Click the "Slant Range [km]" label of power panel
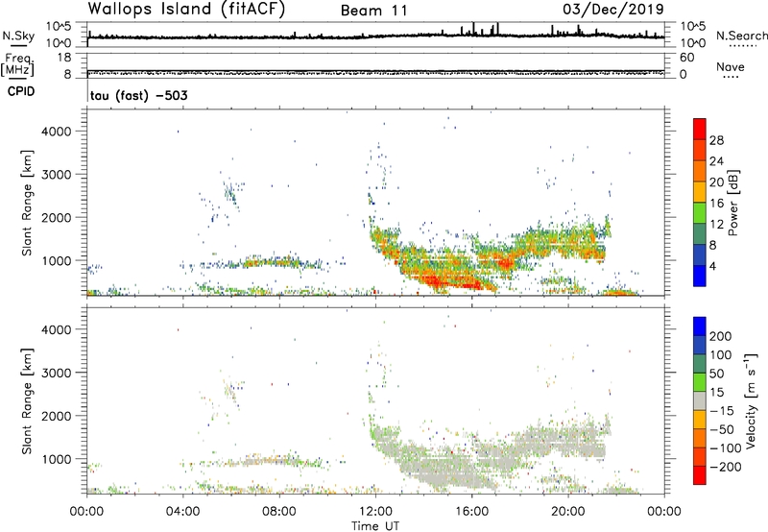The height and width of the screenshot is (532, 768). click(27, 203)
